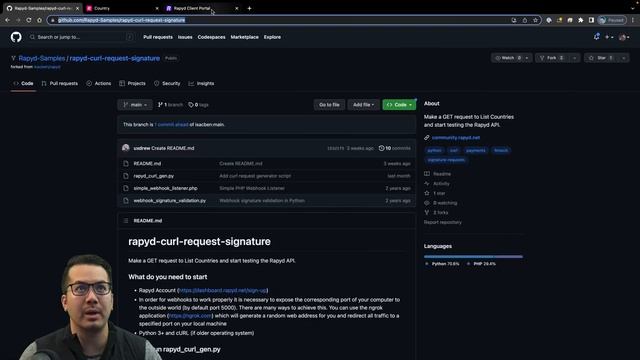
Task: Open Explore in top navigation
Action: point(272,37)
